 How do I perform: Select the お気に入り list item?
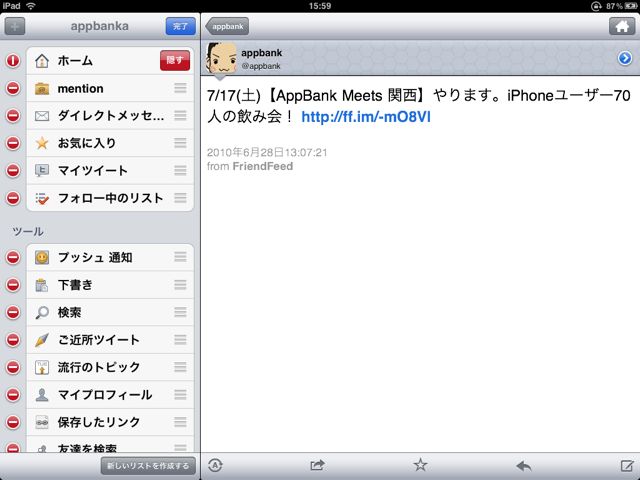[x=110, y=143]
